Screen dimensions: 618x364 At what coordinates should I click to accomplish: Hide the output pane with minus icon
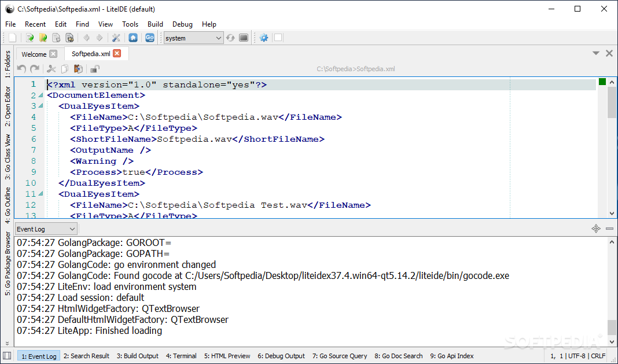(610, 229)
